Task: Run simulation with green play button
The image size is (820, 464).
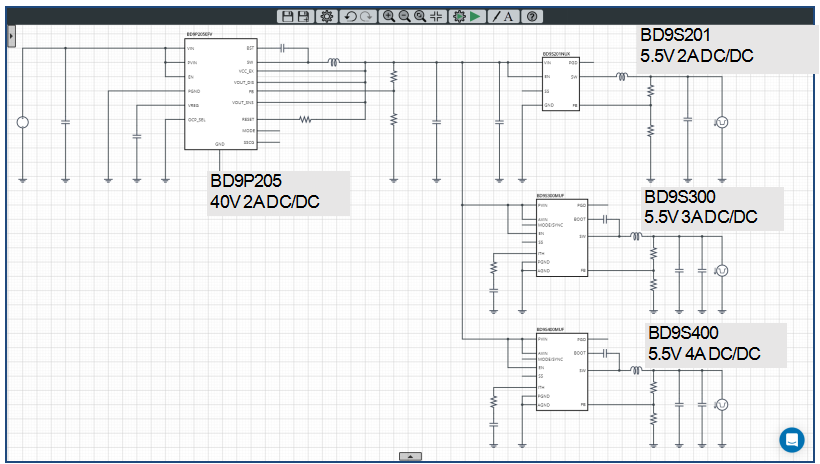Action: (x=475, y=16)
